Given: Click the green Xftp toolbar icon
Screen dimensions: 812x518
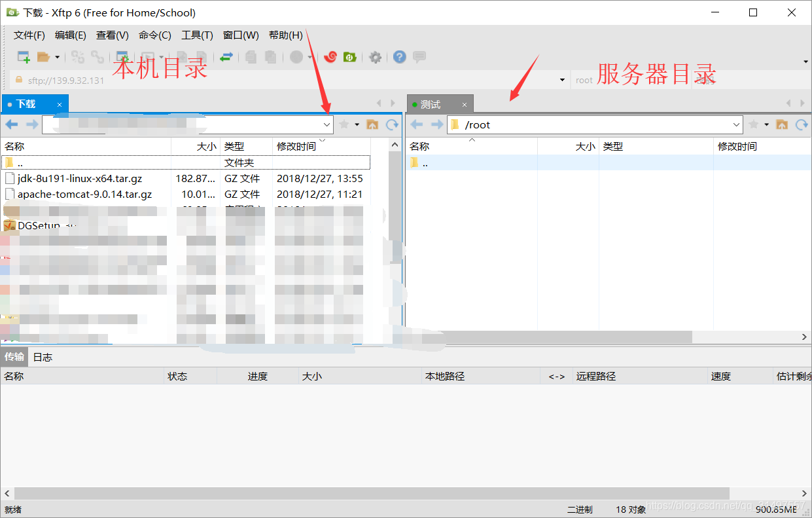Looking at the screenshot, I should (x=350, y=58).
